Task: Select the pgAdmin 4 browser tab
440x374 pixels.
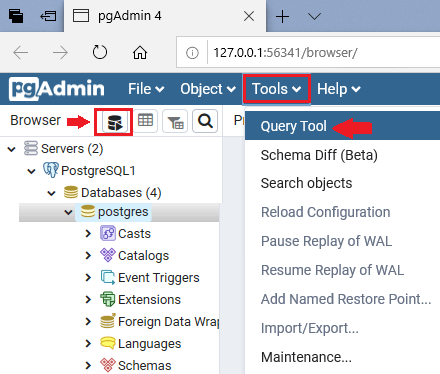Action: pyautogui.click(x=165, y=16)
